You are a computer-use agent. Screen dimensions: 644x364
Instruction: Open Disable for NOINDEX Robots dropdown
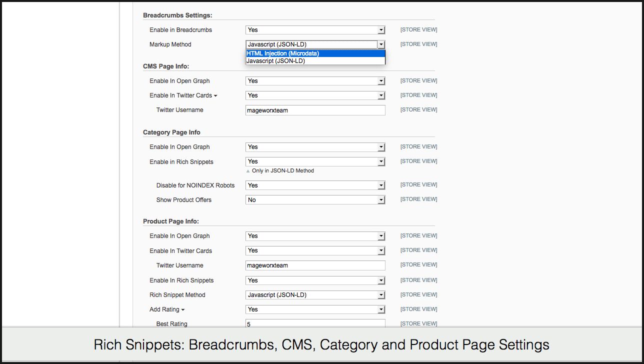click(x=315, y=185)
